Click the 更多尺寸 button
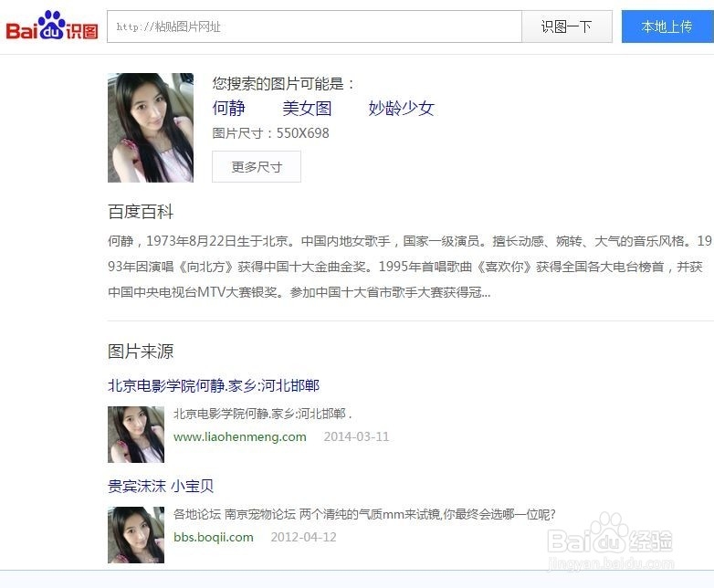The width and height of the screenshot is (714, 588). click(x=257, y=167)
